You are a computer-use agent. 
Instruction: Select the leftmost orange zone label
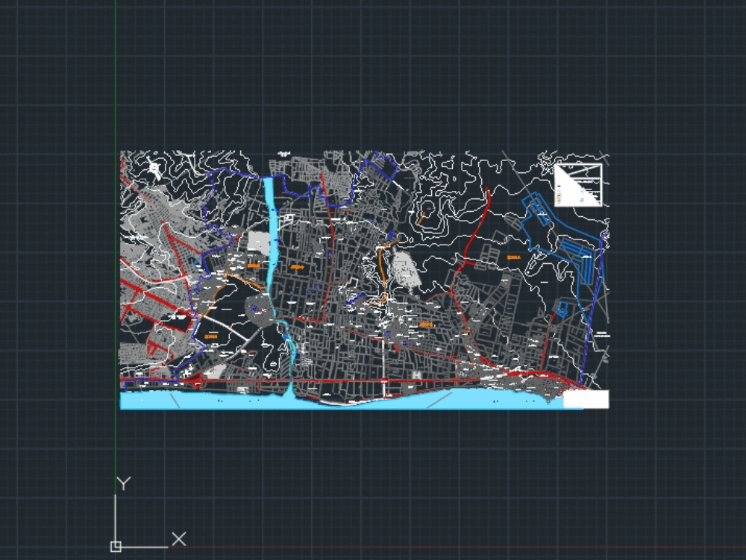210,337
